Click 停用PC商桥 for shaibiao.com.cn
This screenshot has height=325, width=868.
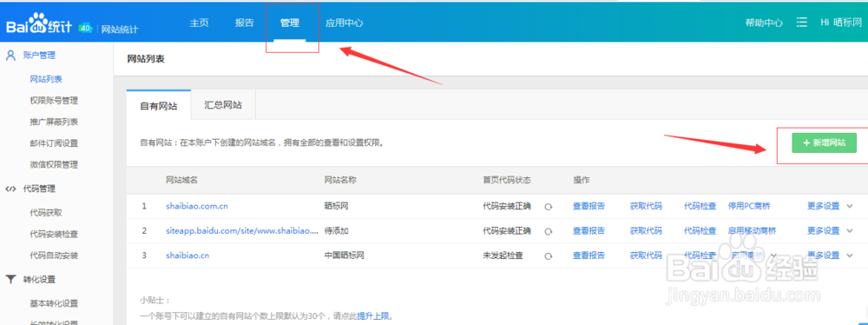point(749,206)
